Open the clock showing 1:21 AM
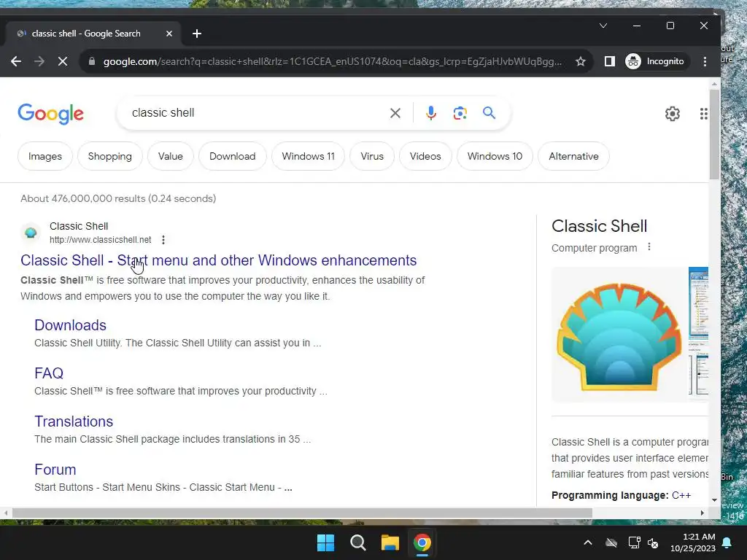Screen dimensions: 747x560 [693, 542]
